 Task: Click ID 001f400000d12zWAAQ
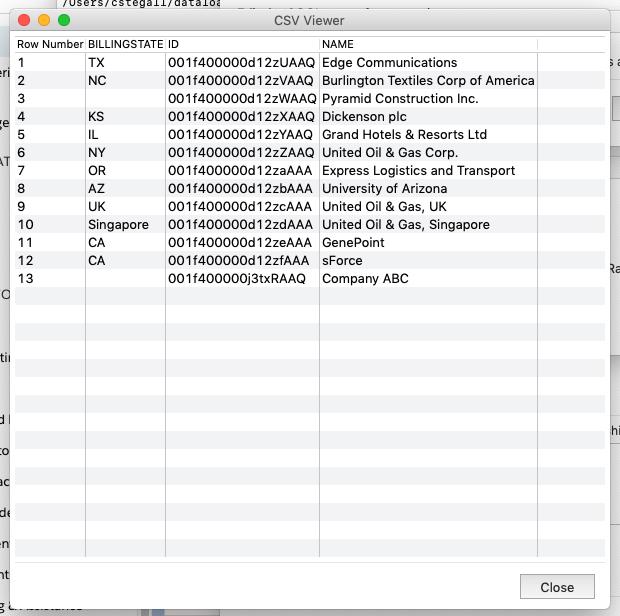(242, 98)
